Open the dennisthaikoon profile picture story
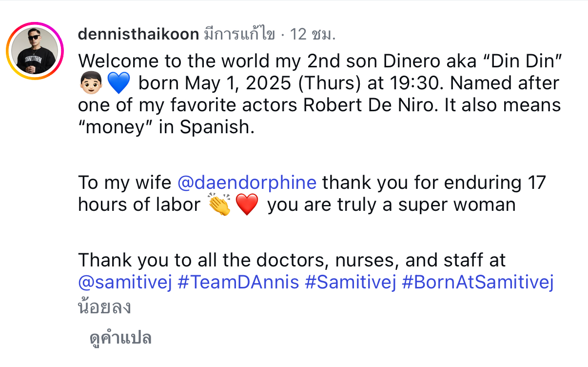 pos(35,50)
